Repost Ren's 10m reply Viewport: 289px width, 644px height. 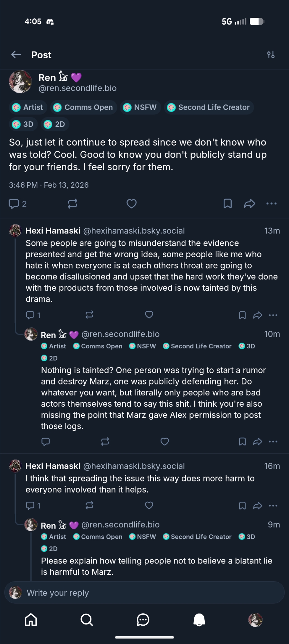point(105,441)
